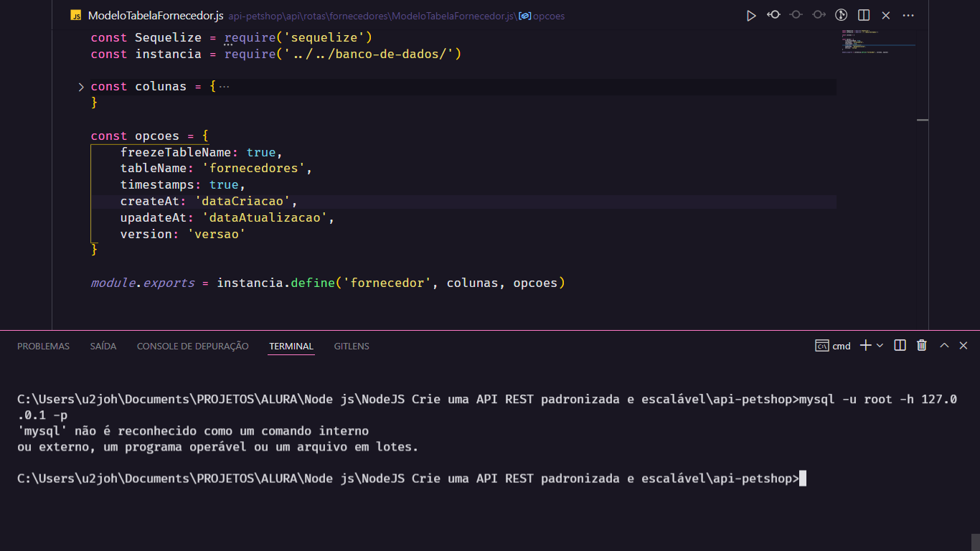Click the require('sequelize') call
980x551 pixels.
pos(298,37)
